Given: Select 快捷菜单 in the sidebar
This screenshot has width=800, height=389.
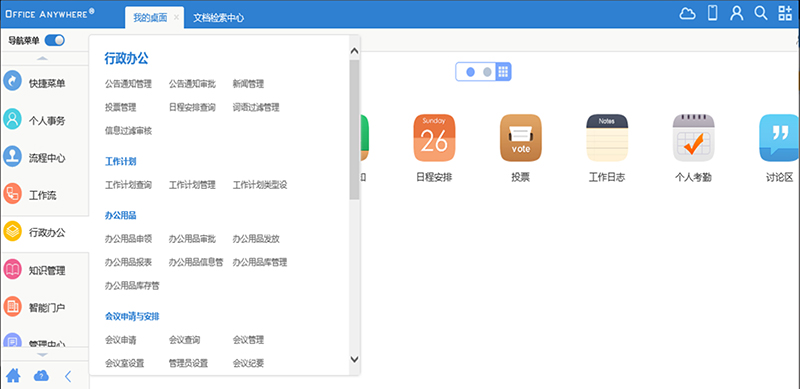Looking at the screenshot, I should pyautogui.click(x=44, y=83).
